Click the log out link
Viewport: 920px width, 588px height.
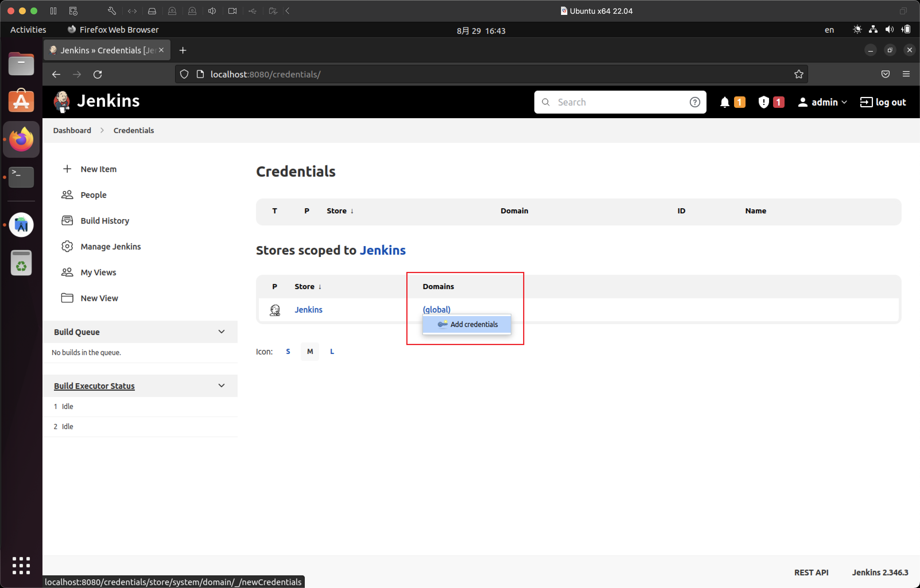[883, 102]
